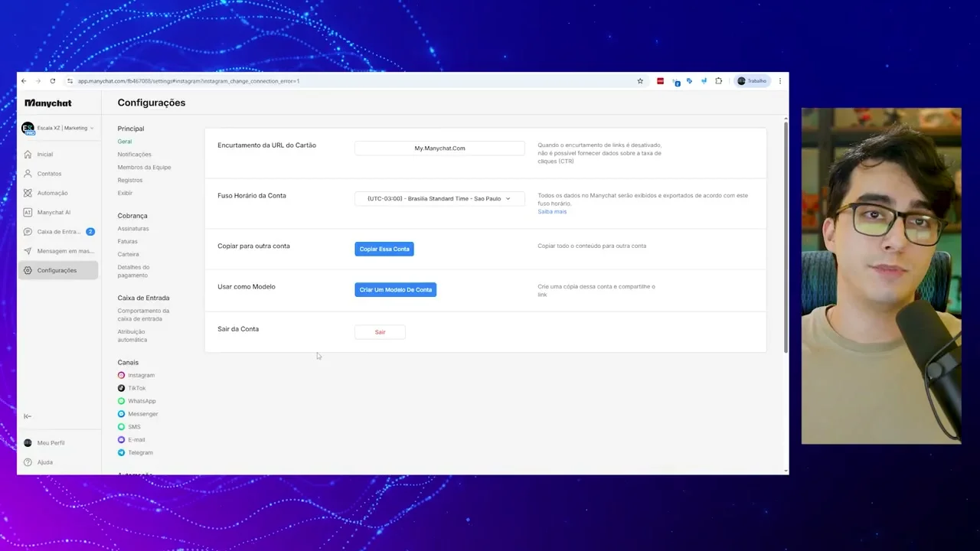Screen dimensions: 980x551
Task: Go to Automação in the sidebar
Action: coord(52,193)
